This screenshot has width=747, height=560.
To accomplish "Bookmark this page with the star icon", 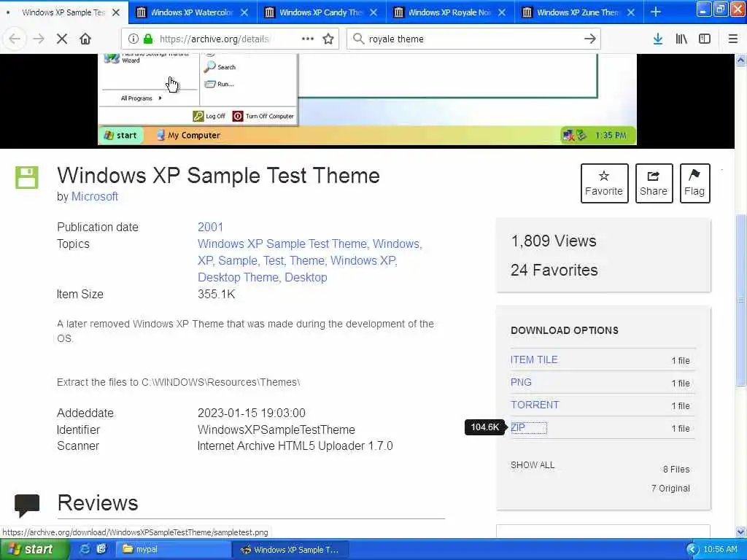I will click(328, 39).
